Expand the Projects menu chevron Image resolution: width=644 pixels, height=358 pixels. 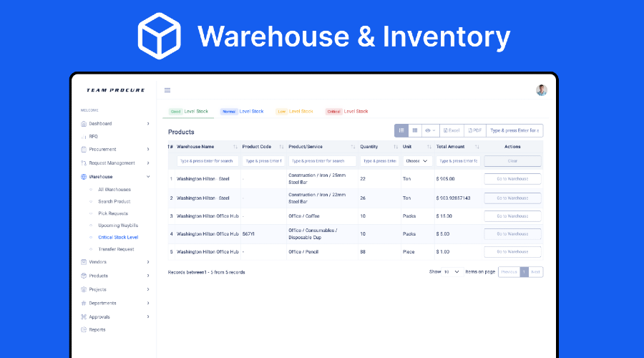pyautogui.click(x=148, y=289)
